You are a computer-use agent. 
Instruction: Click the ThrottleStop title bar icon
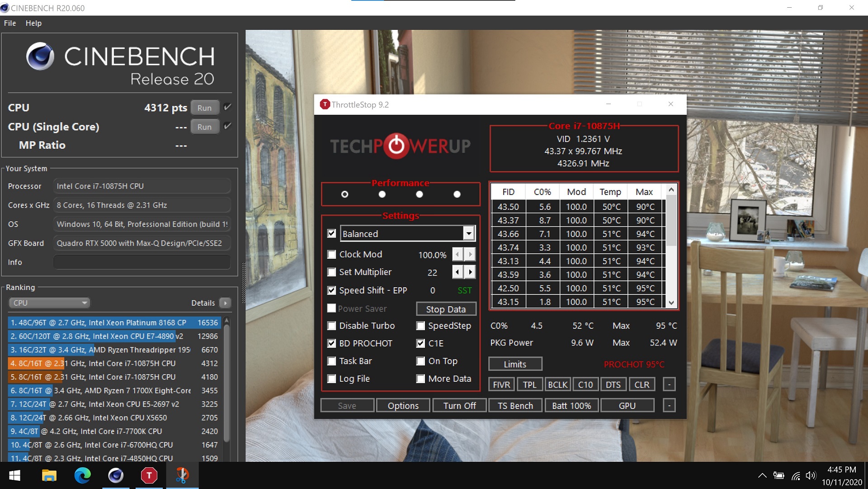(325, 104)
